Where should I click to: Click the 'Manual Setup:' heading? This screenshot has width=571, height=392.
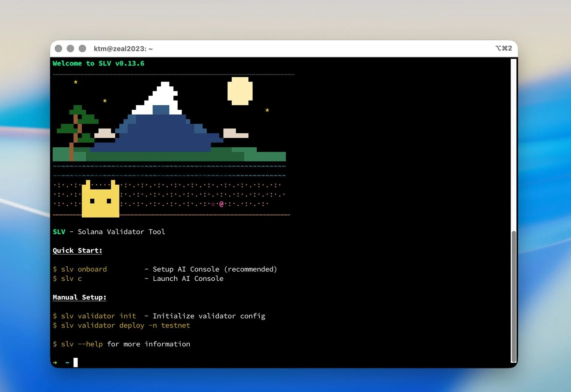pos(79,297)
